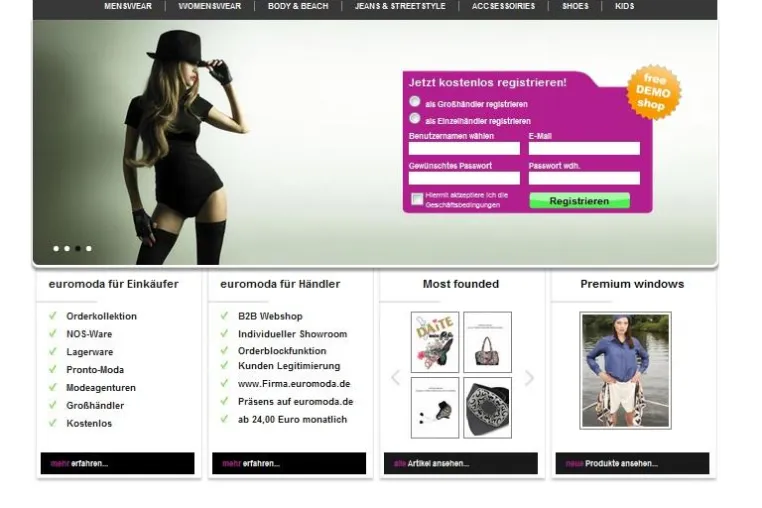Open the DAITE product thumbnail
762x508 pixels.
[435, 342]
